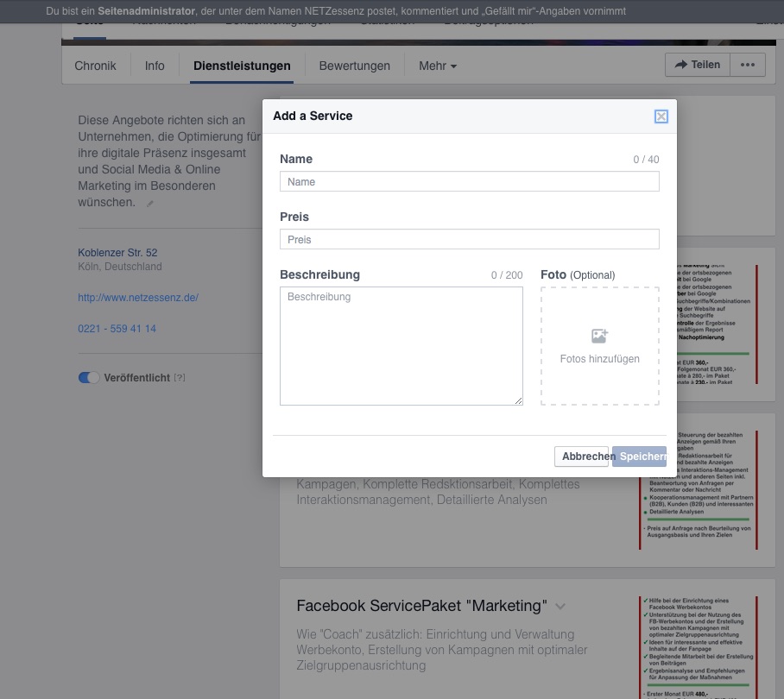Image resolution: width=784 pixels, height=699 pixels.
Task: Open the netzessenz.de website link
Action: tap(138, 298)
